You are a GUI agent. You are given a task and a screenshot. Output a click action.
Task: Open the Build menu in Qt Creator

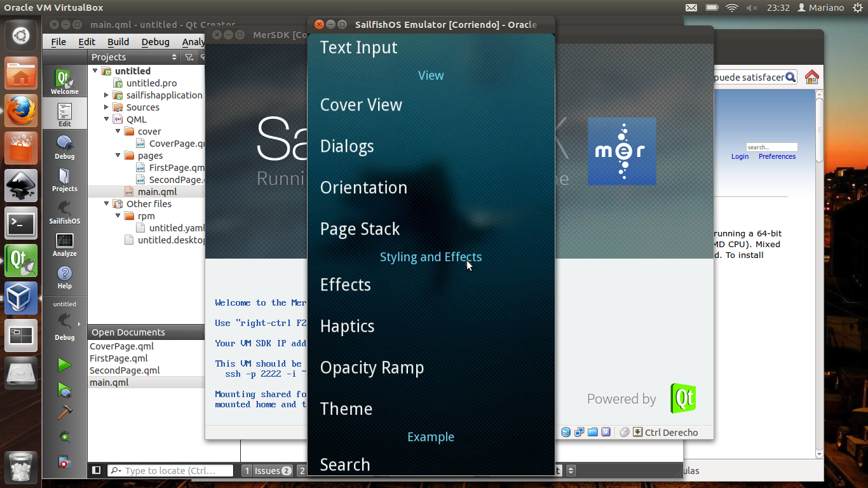coord(118,42)
